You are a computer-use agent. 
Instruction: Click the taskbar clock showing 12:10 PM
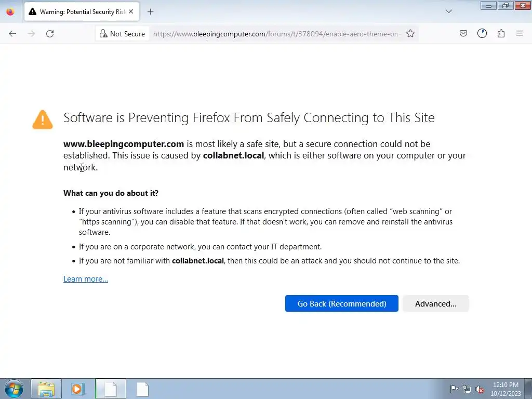pos(506,389)
